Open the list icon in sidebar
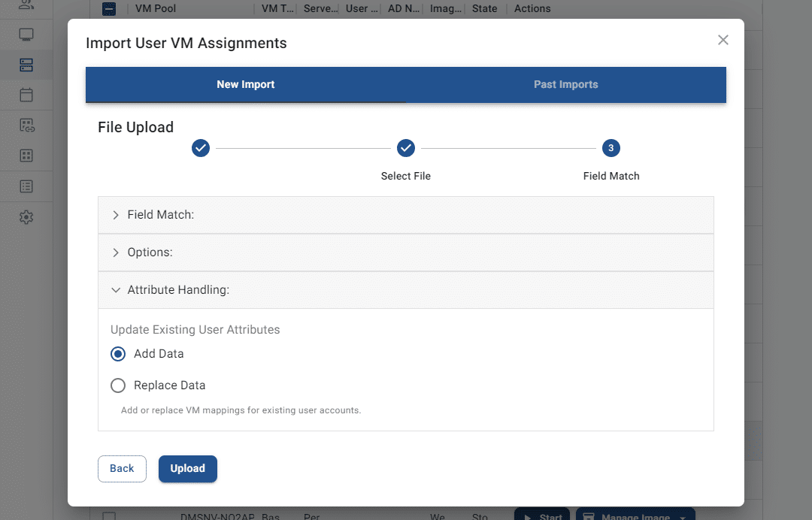 tap(26, 186)
